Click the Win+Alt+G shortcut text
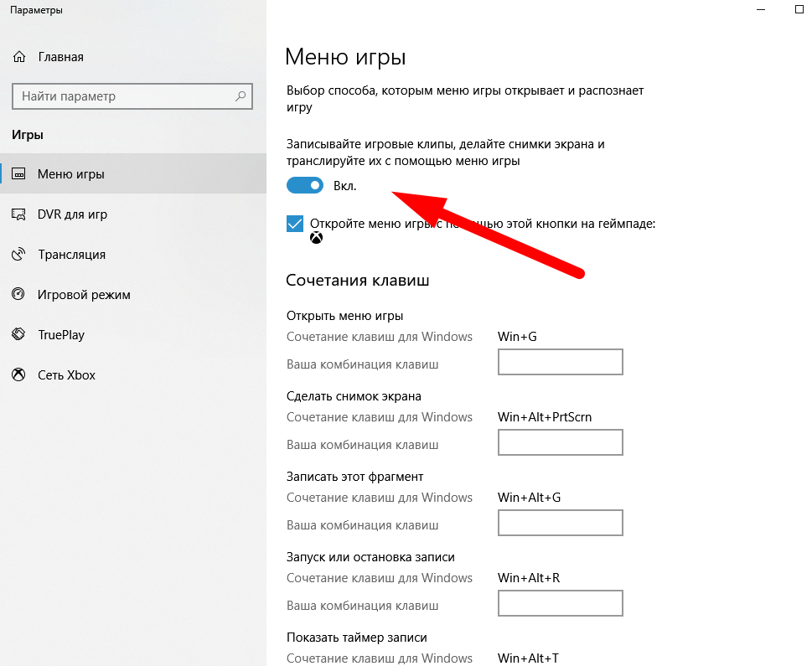The height and width of the screenshot is (666, 812). [x=529, y=497]
